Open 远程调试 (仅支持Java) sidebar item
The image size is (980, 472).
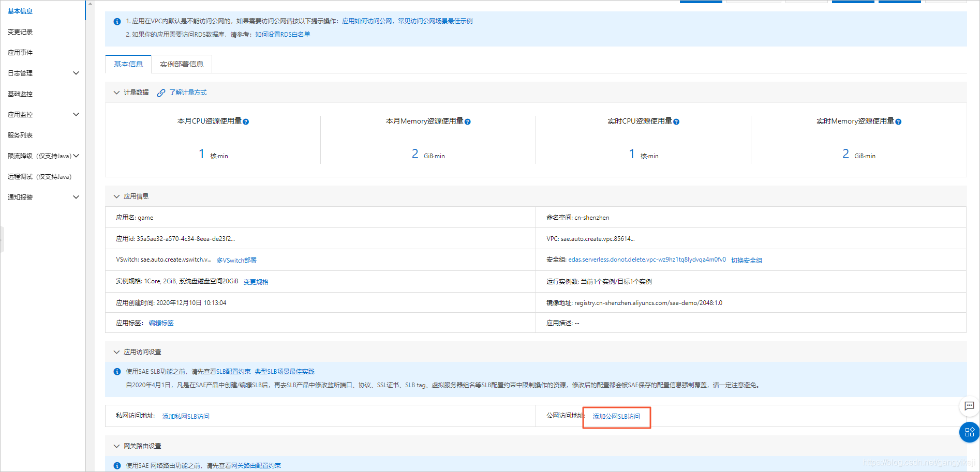coord(40,177)
